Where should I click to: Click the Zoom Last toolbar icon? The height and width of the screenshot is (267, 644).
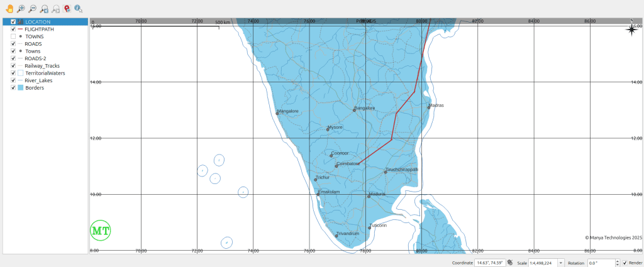tap(44, 9)
